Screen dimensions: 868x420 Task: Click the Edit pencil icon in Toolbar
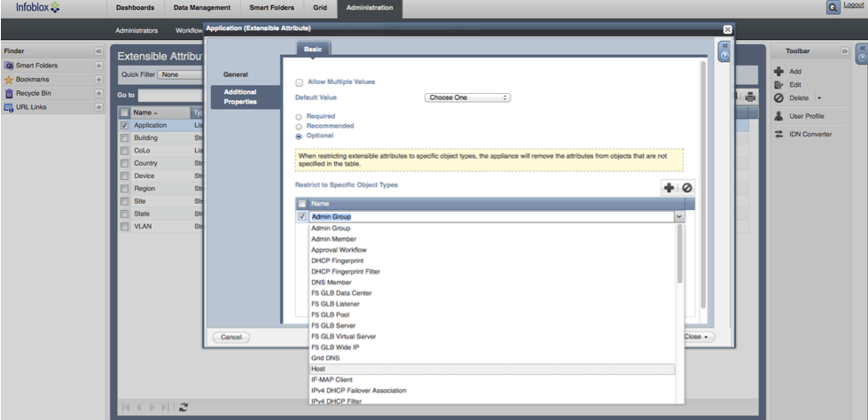tap(778, 85)
